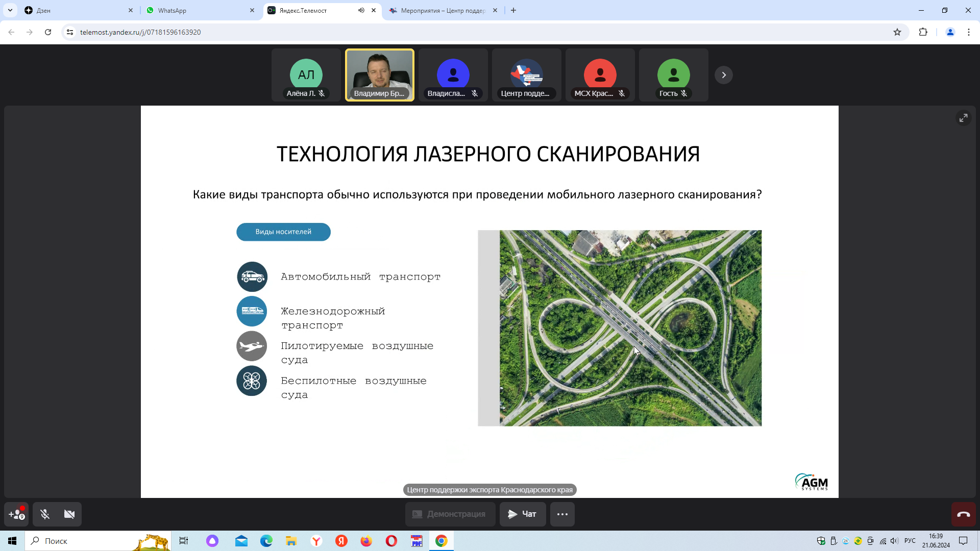This screenshot has height=551, width=980.
Task: Hang up with the red call button
Action: [x=963, y=514]
